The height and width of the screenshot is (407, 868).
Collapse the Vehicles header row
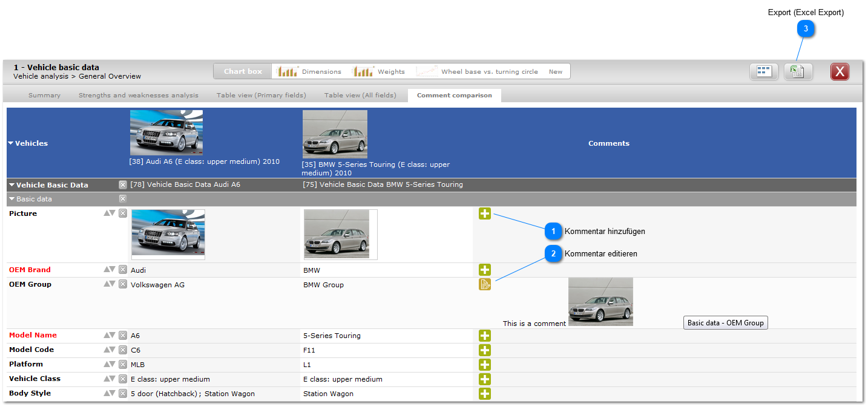11,144
